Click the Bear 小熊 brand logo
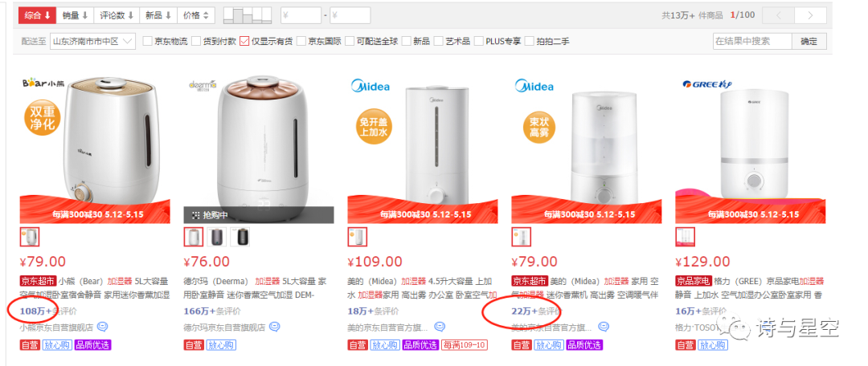Image resolution: width=868 pixels, height=366 pixels. pyautogui.click(x=43, y=83)
